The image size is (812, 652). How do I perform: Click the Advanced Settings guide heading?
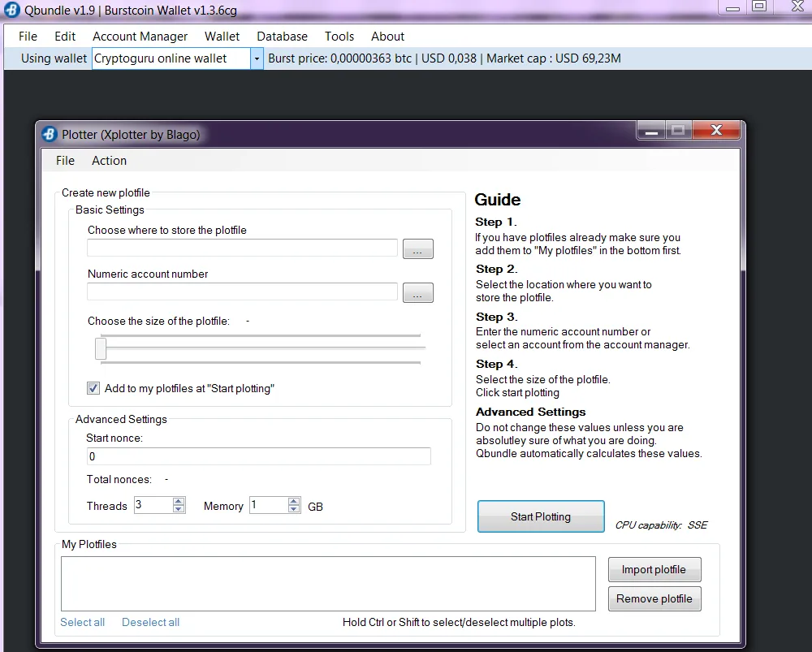531,412
